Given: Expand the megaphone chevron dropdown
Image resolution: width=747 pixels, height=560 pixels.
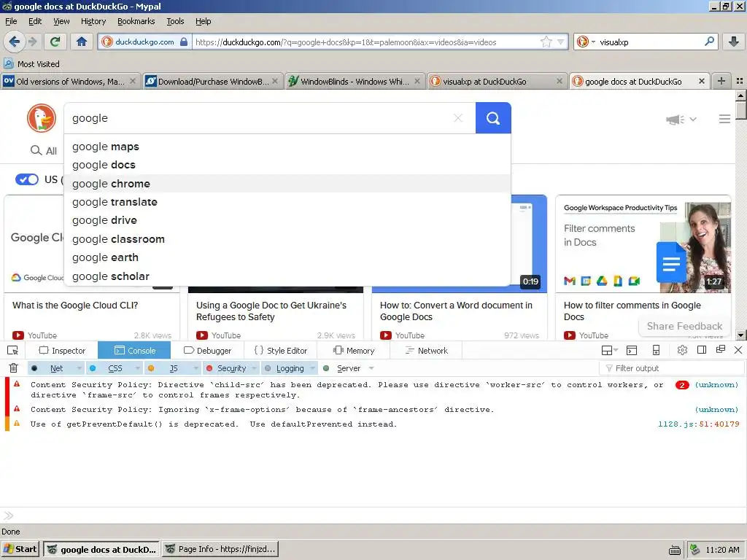Looking at the screenshot, I should coord(693,119).
